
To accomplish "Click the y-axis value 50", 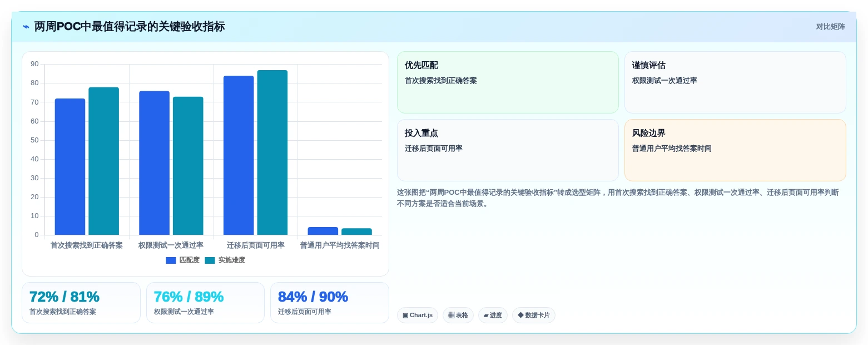I will 34,140.
